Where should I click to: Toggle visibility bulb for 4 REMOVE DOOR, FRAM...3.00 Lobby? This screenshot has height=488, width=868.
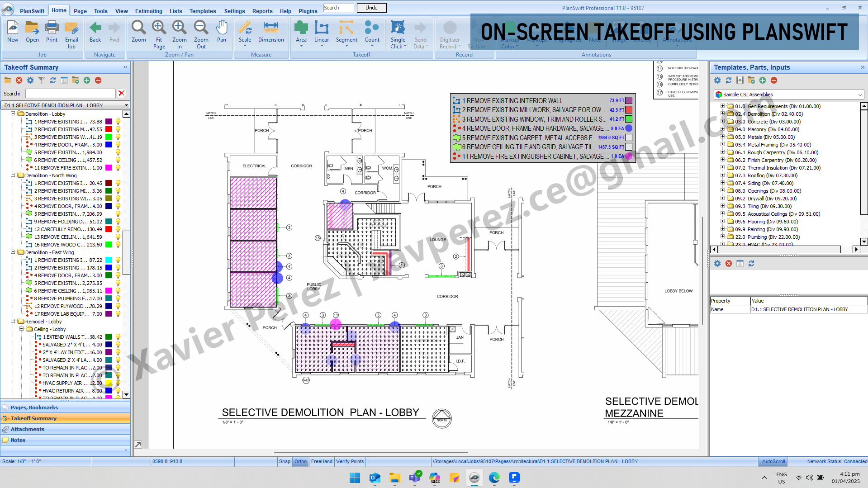(x=118, y=145)
